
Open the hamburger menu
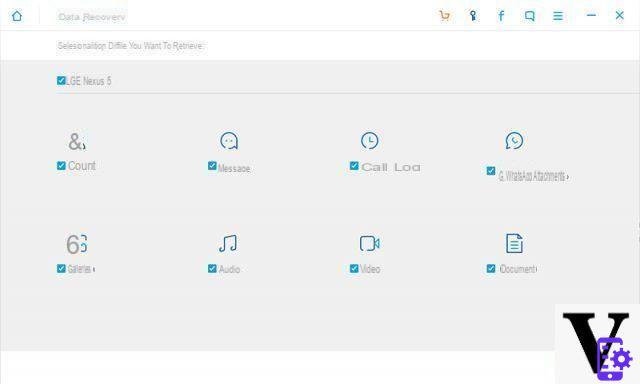[x=558, y=16]
